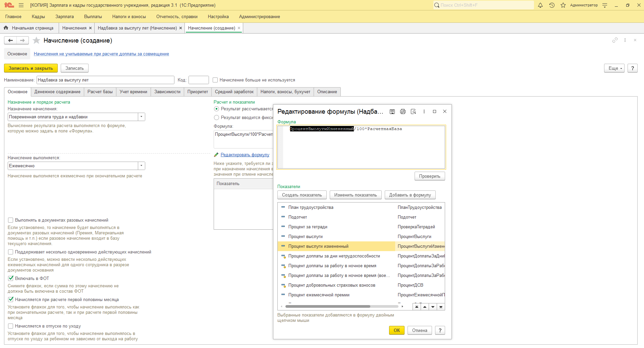Enable Выполнять в документах разовых начислений

click(x=10, y=220)
